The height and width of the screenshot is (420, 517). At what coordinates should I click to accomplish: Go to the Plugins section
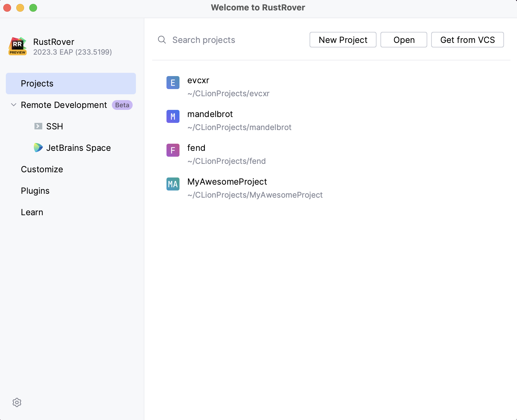tap(35, 191)
